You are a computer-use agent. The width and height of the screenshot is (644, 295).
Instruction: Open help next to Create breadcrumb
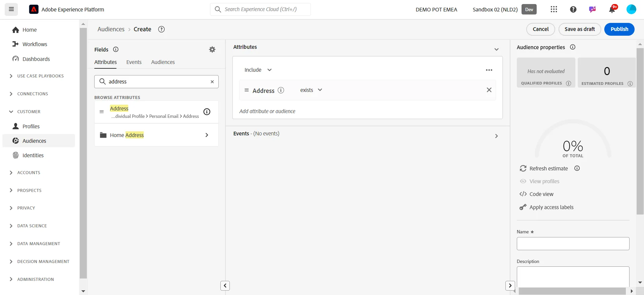tap(162, 29)
